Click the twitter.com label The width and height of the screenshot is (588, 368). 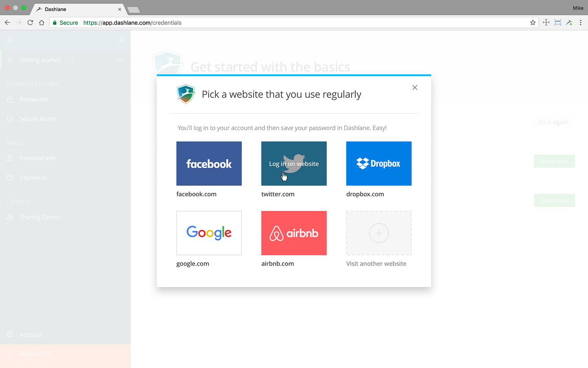278,194
